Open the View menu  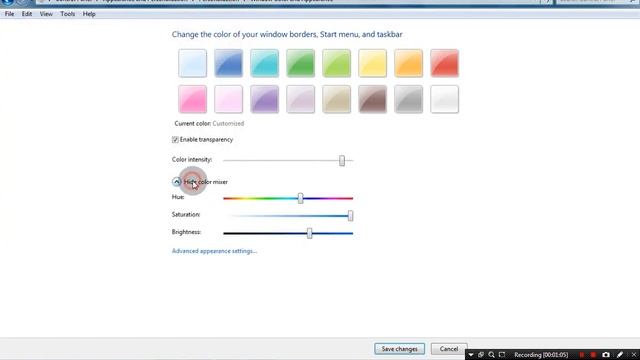[x=46, y=14]
